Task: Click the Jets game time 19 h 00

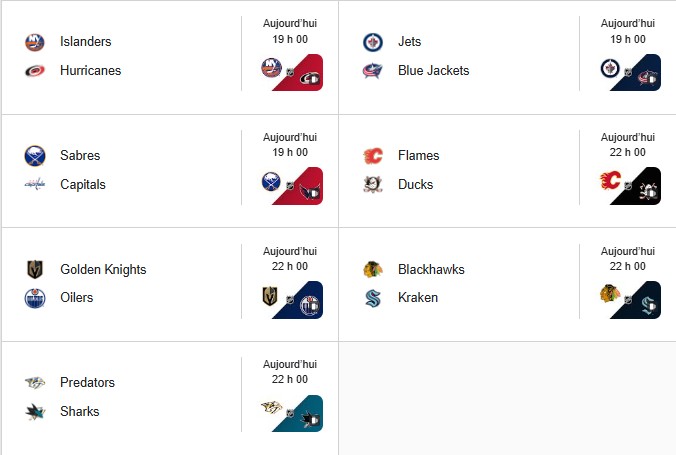Action: click(x=628, y=39)
